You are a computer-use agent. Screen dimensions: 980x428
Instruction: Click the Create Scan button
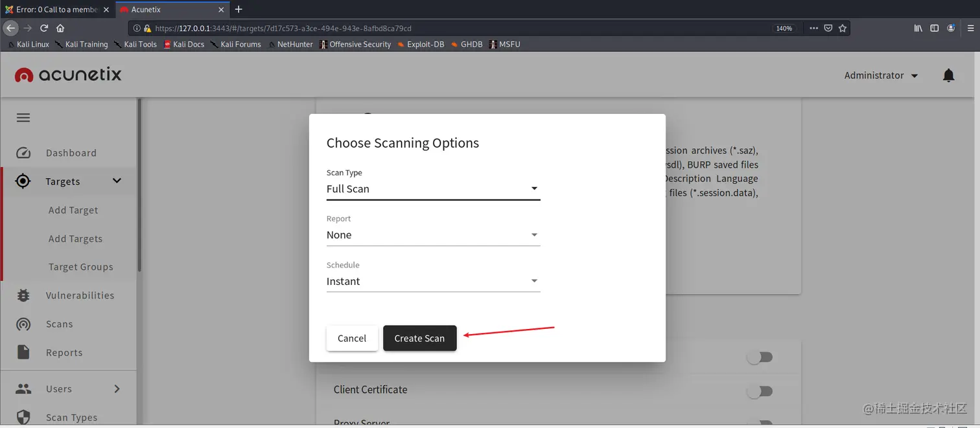tap(419, 338)
